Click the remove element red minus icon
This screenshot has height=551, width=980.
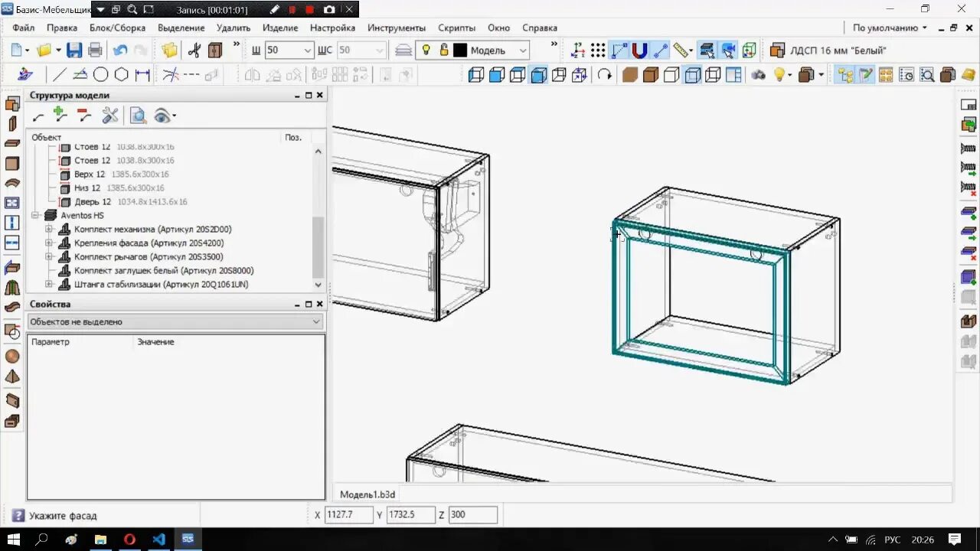click(84, 116)
